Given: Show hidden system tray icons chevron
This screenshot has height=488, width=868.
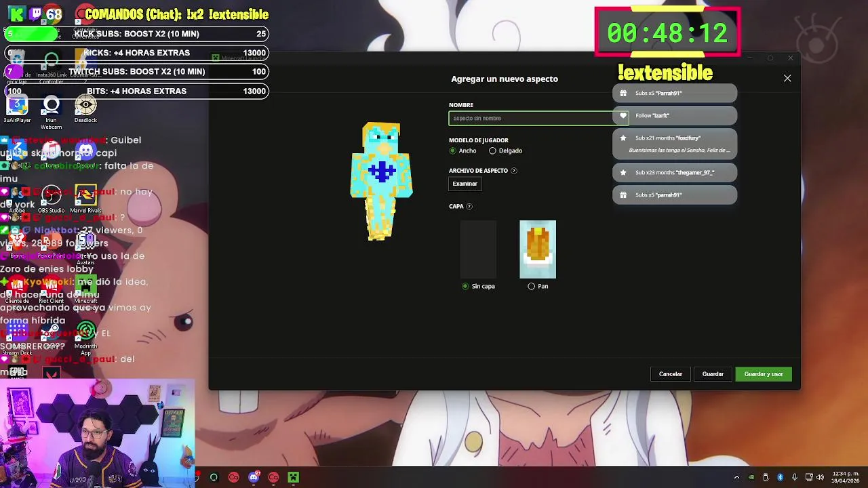Looking at the screenshot, I should [736, 478].
